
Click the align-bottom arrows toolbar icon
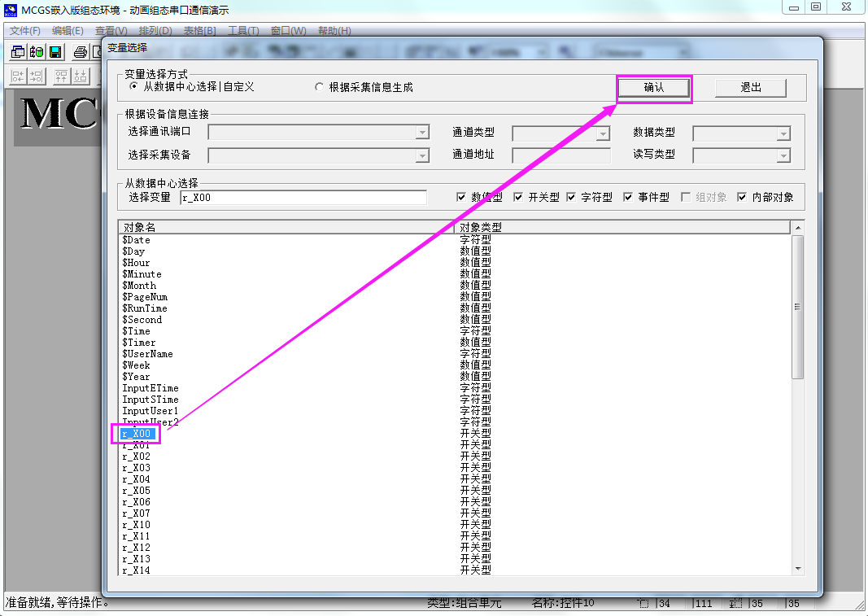[x=81, y=76]
